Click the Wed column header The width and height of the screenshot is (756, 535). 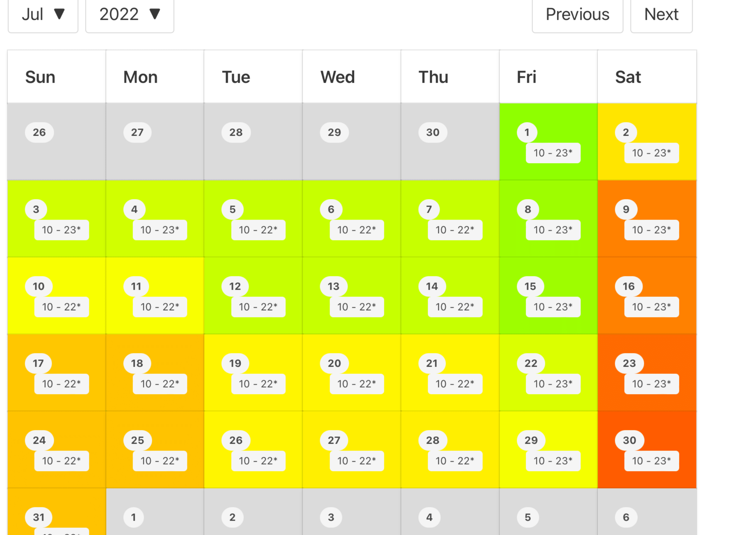[x=337, y=77]
